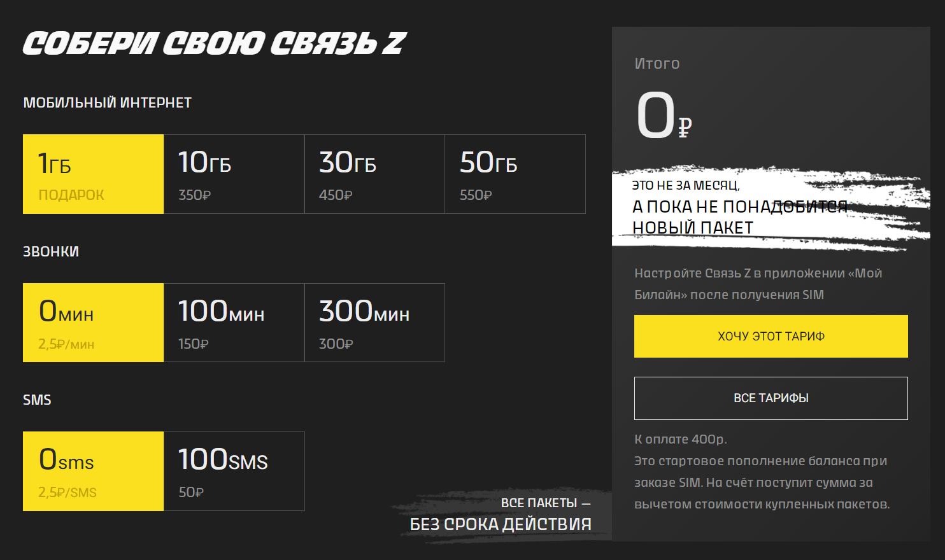Select the 1 ГБ gift internet package

coord(93,174)
